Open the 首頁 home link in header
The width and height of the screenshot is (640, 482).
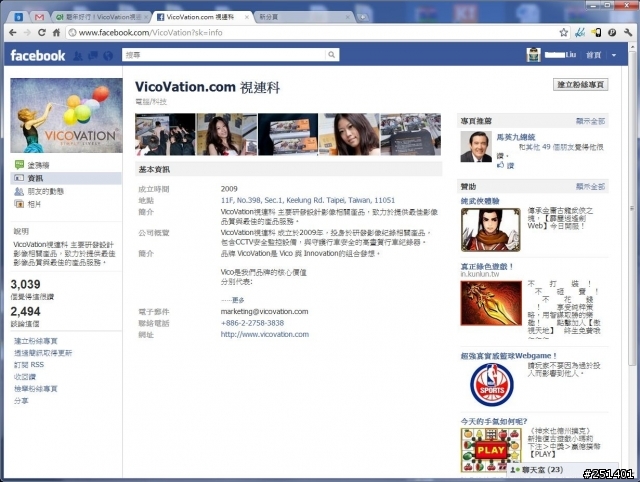point(593,55)
